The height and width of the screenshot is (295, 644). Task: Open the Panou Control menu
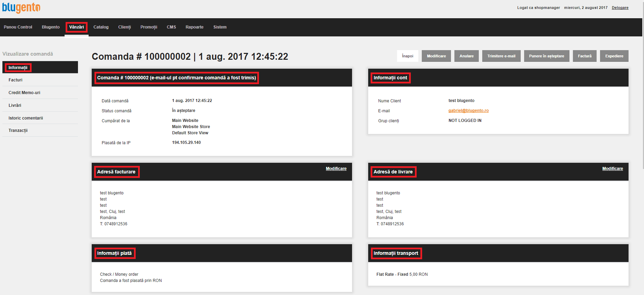tap(18, 27)
